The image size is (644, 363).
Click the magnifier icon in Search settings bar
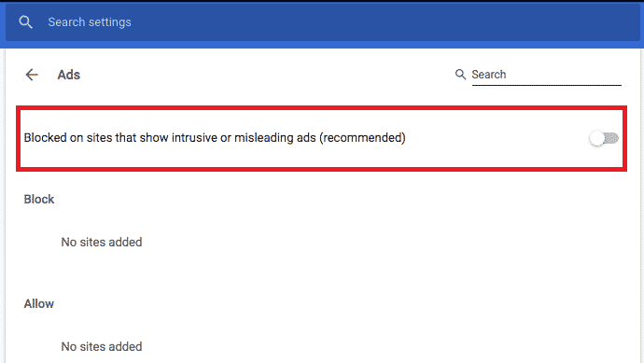(25, 21)
